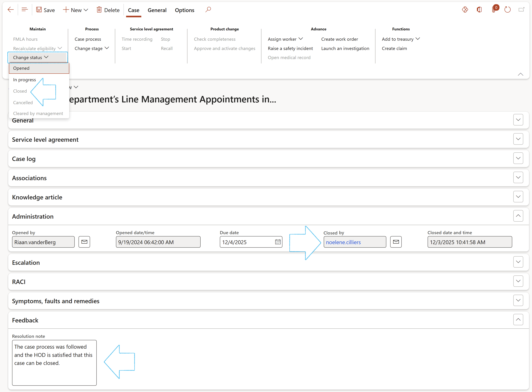The height and width of the screenshot is (392, 532).
Task: Click email icon beside Opened by field
Action: [84, 242]
